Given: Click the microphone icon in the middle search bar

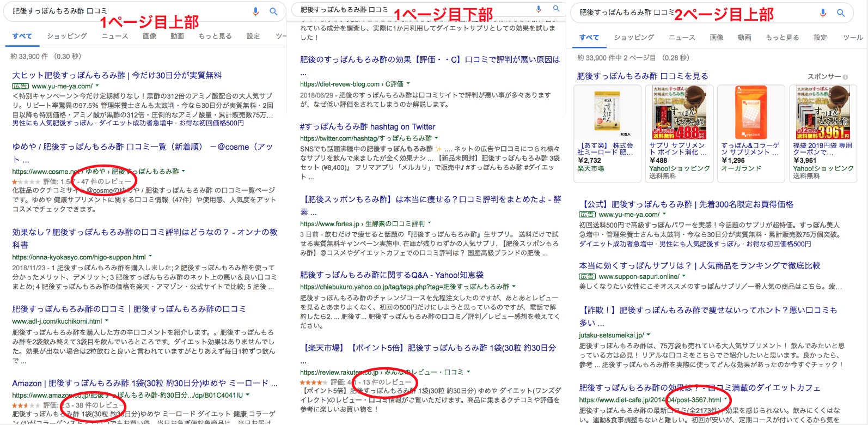Looking at the screenshot, I should click(539, 9).
